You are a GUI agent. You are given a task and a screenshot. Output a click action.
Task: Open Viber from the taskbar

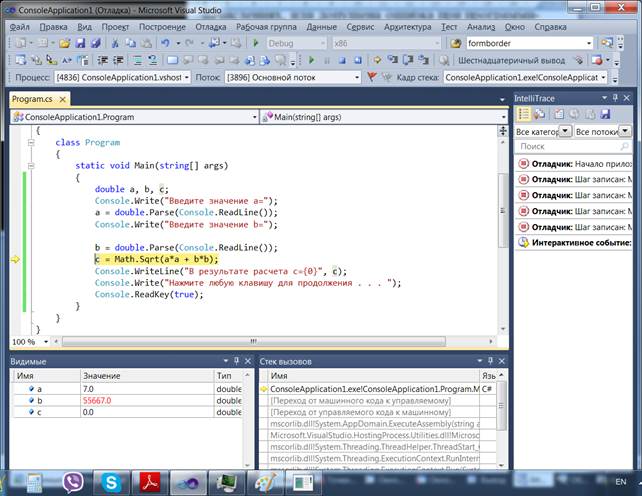[x=74, y=481]
